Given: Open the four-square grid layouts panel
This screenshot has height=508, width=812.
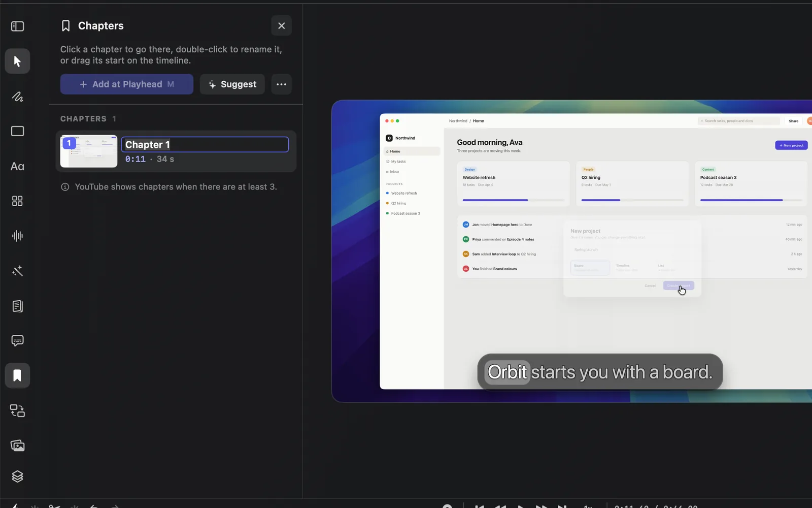Looking at the screenshot, I should coord(17,201).
